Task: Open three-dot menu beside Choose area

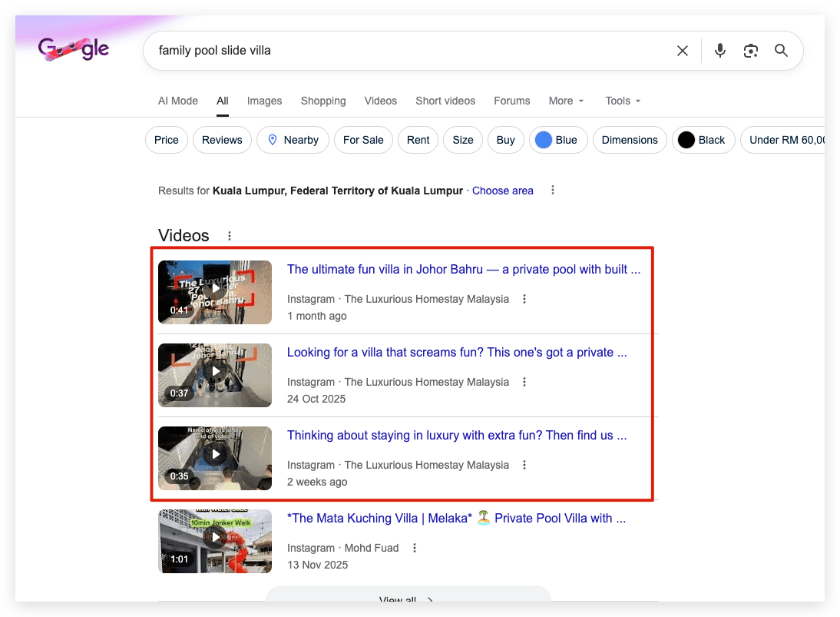Action: point(552,191)
